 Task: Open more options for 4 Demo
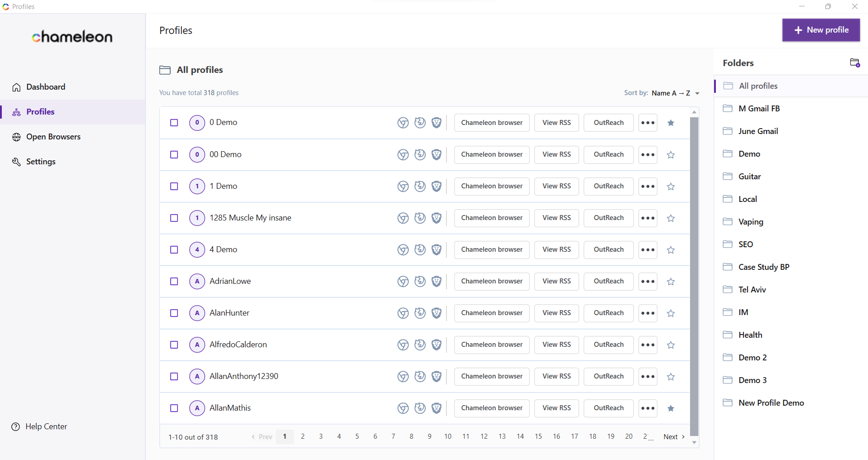[x=648, y=249]
